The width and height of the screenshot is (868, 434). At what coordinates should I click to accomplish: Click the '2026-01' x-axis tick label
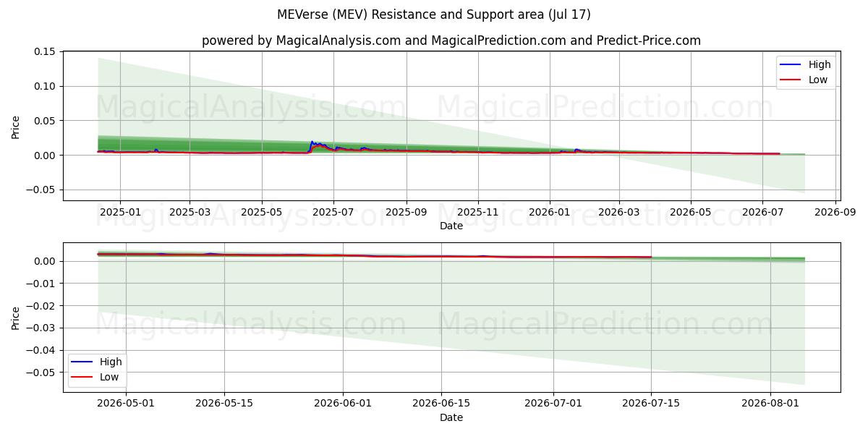(549, 212)
